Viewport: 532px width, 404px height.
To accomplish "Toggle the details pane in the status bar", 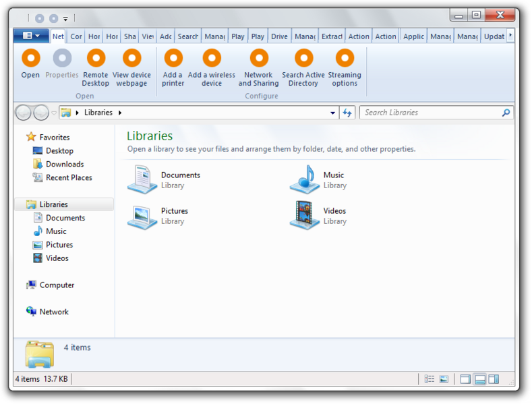I will pos(480,379).
